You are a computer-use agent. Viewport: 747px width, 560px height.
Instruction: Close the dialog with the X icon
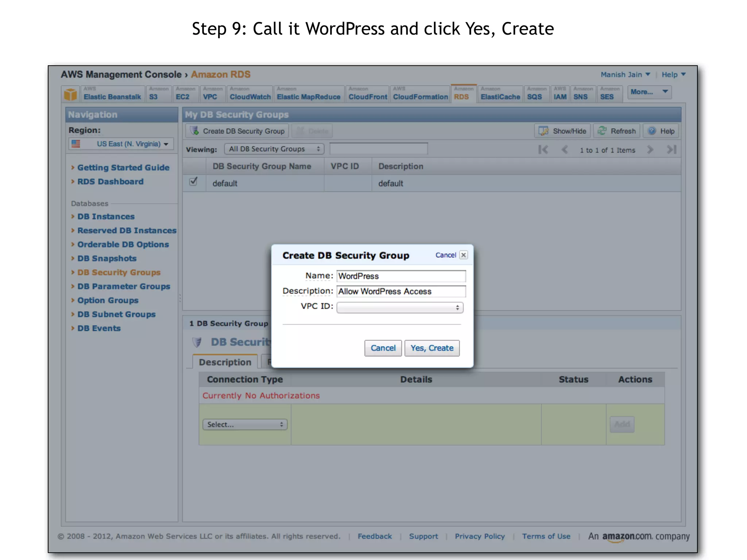pyautogui.click(x=464, y=255)
